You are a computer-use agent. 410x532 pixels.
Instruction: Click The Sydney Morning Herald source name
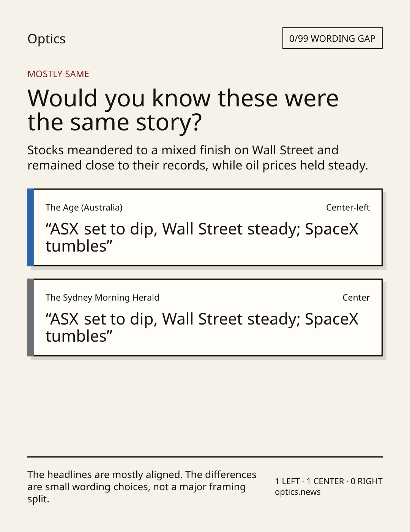point(102,298)
